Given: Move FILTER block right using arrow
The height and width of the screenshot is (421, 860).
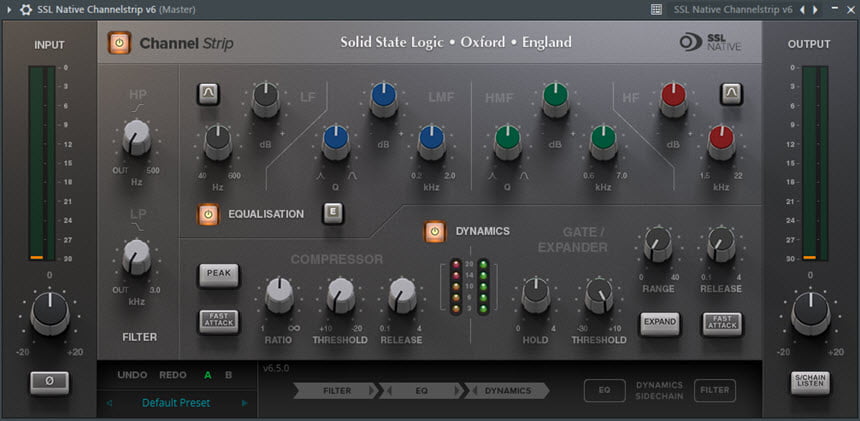Looking at the screenshot, I should click(372, 391).
